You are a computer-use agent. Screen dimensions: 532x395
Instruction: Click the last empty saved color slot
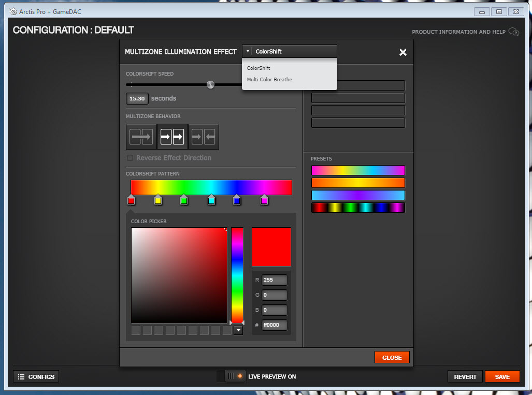(227, 330)
